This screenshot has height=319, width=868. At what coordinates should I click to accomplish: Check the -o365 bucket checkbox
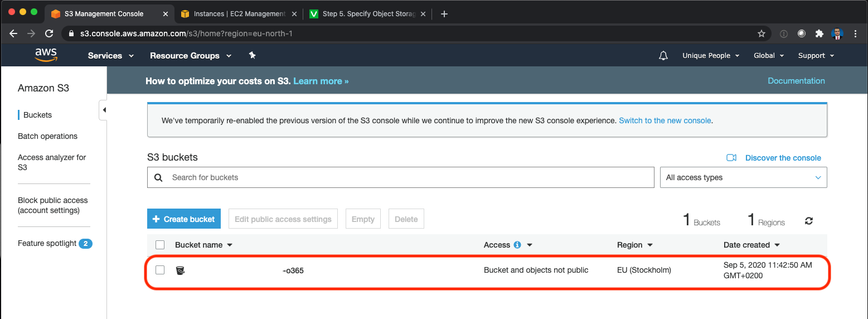click(160, 270)
